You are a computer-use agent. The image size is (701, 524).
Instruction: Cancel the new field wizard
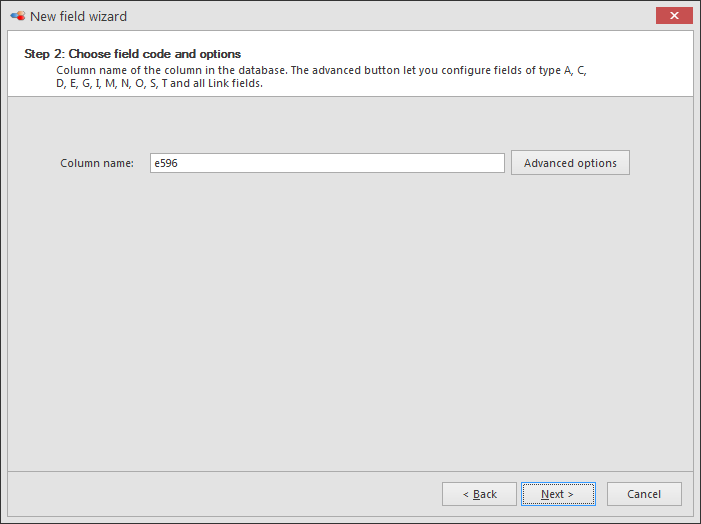(x=644, y=494)
